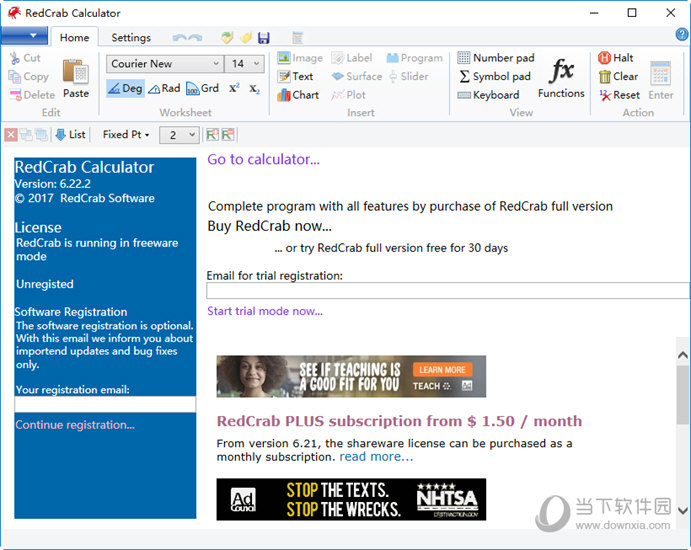This screenshot has height=550, width=691.
Task: Toggle the Number pad view
Action: [495, 58]
